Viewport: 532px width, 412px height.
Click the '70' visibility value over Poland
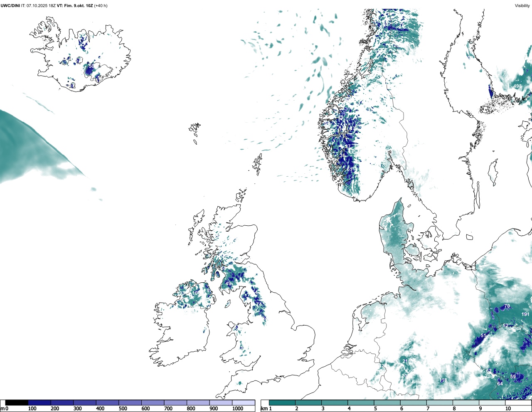coord(507,306)
